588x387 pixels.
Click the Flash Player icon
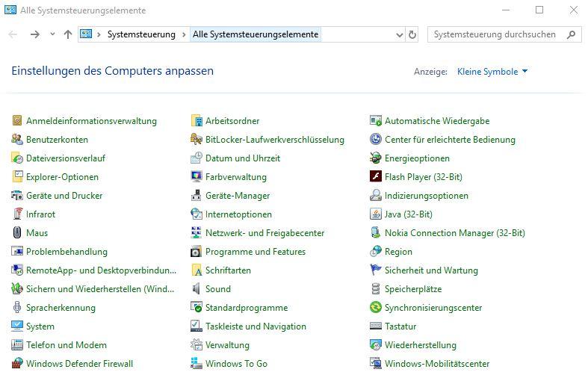pyautogui.click(x=375, y=176)
